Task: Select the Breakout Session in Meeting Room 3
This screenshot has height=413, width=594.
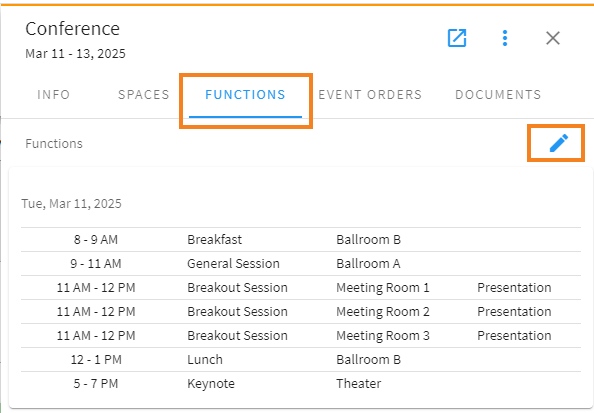Action: click(x=301, y=335)
